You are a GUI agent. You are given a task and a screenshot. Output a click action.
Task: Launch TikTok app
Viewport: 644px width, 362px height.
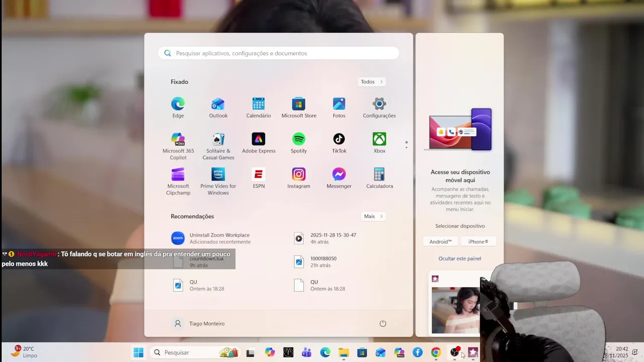point(339,143)
